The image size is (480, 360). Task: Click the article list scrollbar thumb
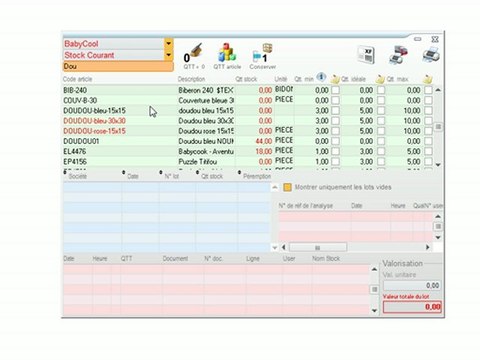[x=438, y=127]
